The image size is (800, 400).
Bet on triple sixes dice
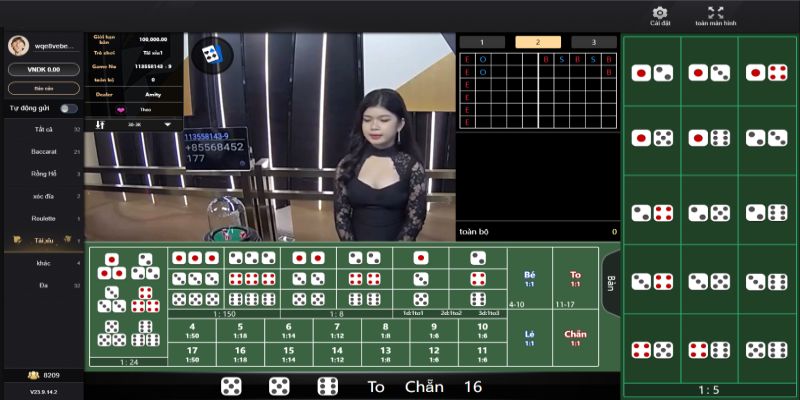pos(252,299)
